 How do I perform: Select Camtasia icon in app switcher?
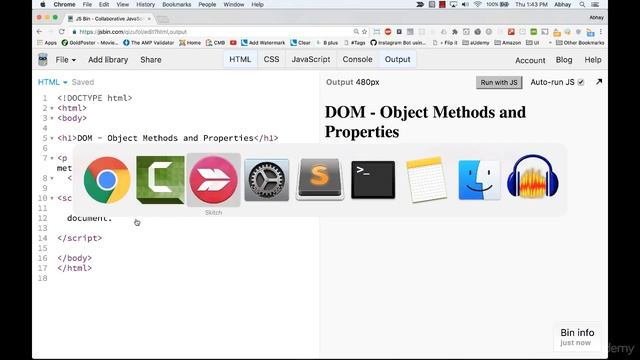[160, 180]
